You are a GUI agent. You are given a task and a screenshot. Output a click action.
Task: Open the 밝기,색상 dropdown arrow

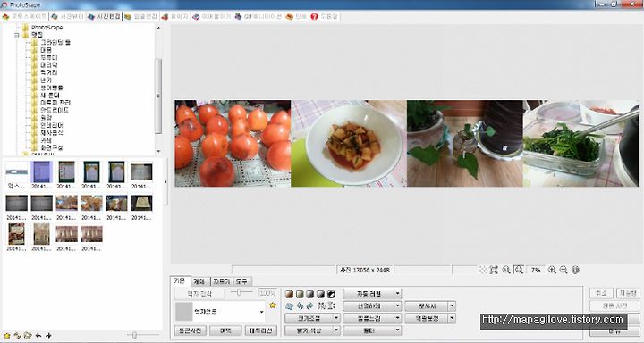[336, 330]
